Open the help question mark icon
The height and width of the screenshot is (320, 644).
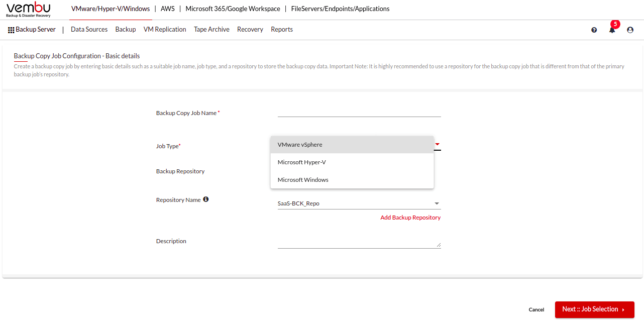coord(594,30)
